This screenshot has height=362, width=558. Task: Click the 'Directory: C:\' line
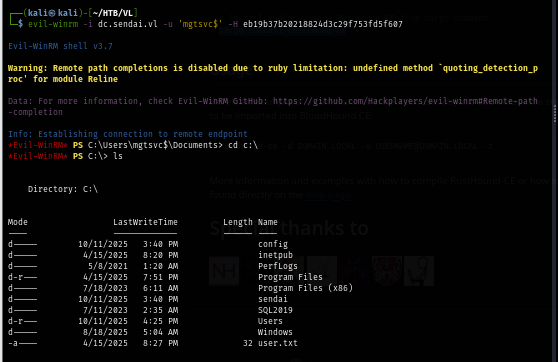(63, 189)
